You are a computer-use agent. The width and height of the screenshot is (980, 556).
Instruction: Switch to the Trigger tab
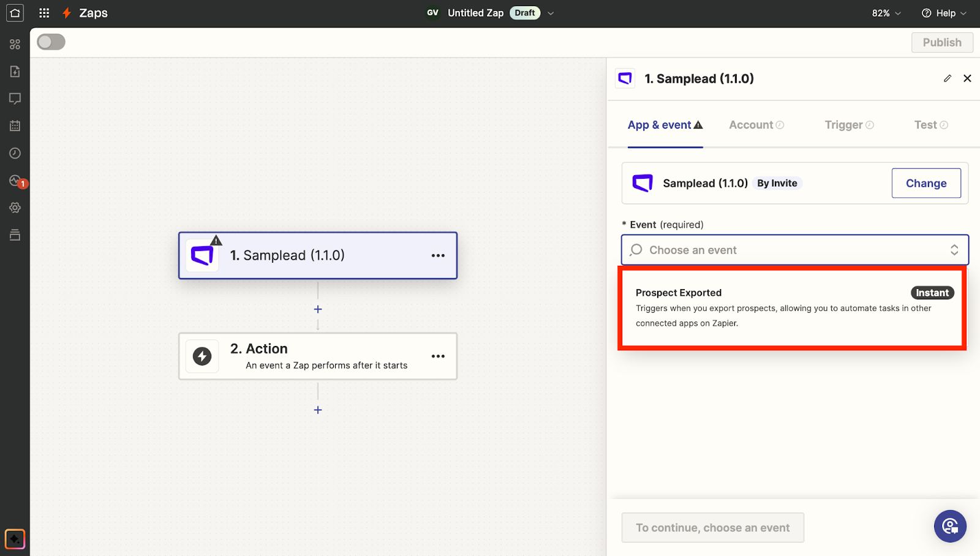[x=849, y=125]
